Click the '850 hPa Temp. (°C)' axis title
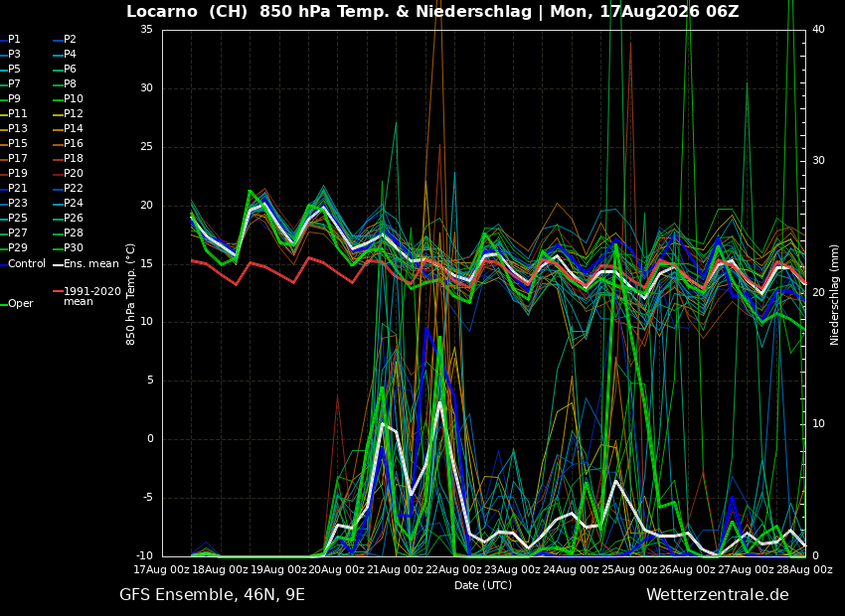845x616 pixels. pos(131,294)
